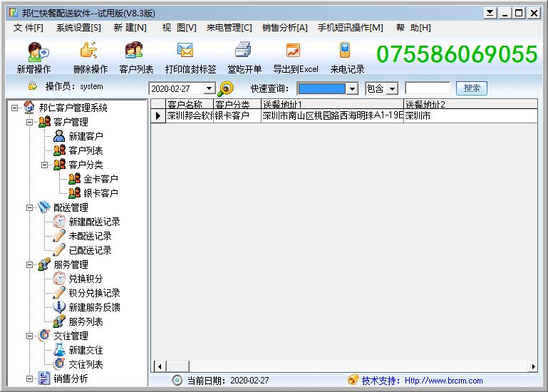Open 新建配送记录 in the tree
This screenshot has width=548, height=392.
pyautogui.click(x=94, y=222)
